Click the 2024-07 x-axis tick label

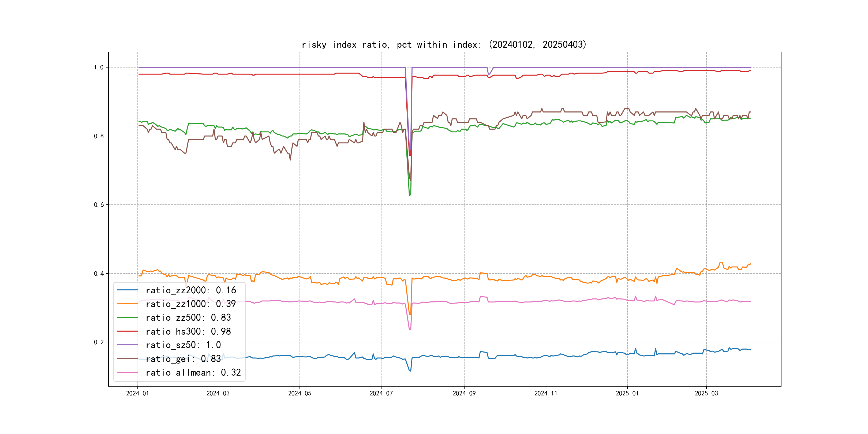(381, 393)
